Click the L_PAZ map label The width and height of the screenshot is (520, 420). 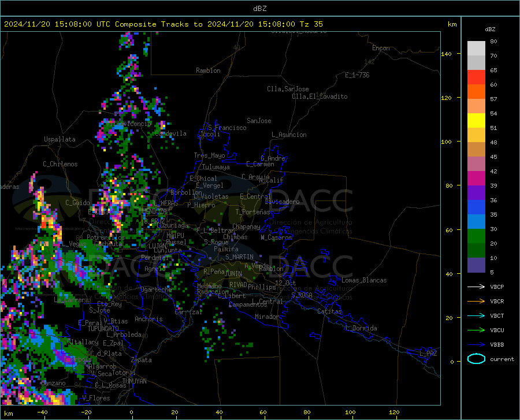point(428,354)
